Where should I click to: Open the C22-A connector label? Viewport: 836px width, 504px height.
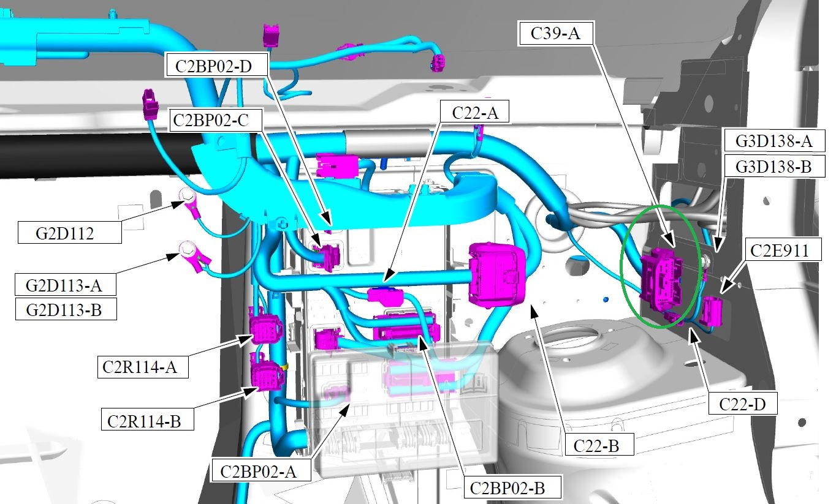(474, 112)
